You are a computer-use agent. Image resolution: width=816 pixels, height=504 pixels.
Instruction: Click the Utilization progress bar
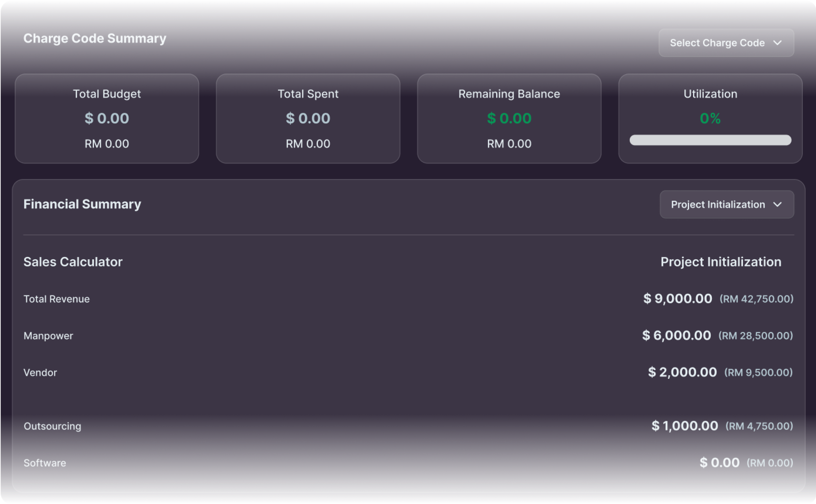(x=710, y=140)
